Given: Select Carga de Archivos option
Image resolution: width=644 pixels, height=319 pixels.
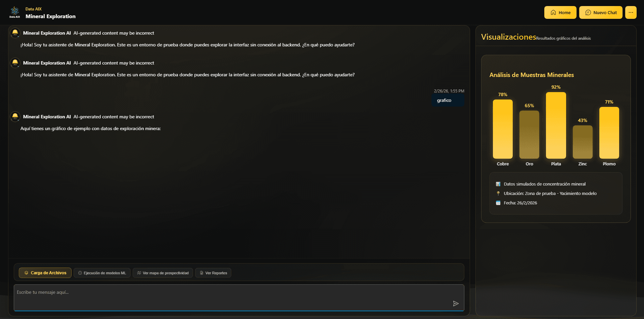Looking at the screenshot, I should pos(45,273).
